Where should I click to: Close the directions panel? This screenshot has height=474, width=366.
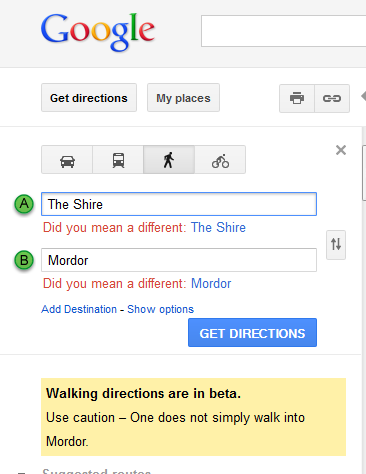(x=341, y=150)
